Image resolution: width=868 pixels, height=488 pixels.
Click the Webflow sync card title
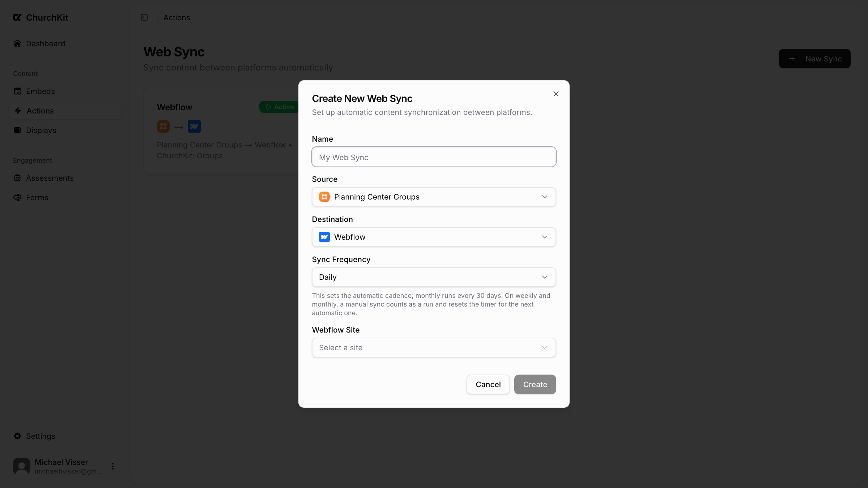click(174, 107)
